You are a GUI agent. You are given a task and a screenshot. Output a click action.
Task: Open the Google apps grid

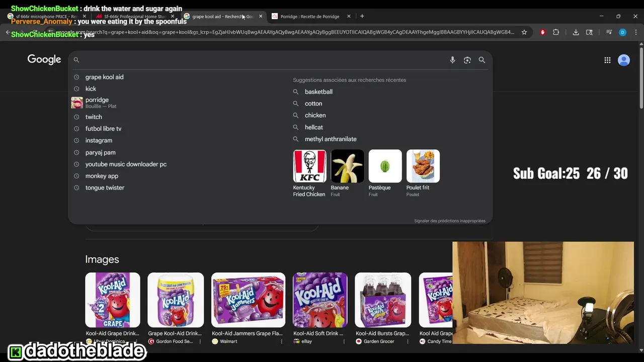coord(607,60)
